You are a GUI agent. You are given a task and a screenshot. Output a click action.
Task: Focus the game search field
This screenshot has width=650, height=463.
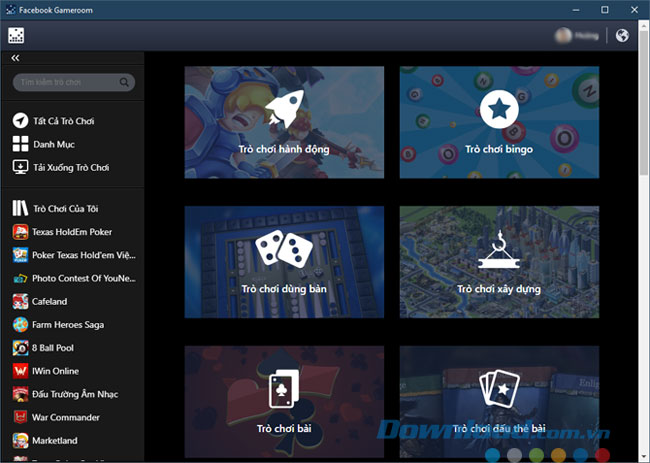74,82
